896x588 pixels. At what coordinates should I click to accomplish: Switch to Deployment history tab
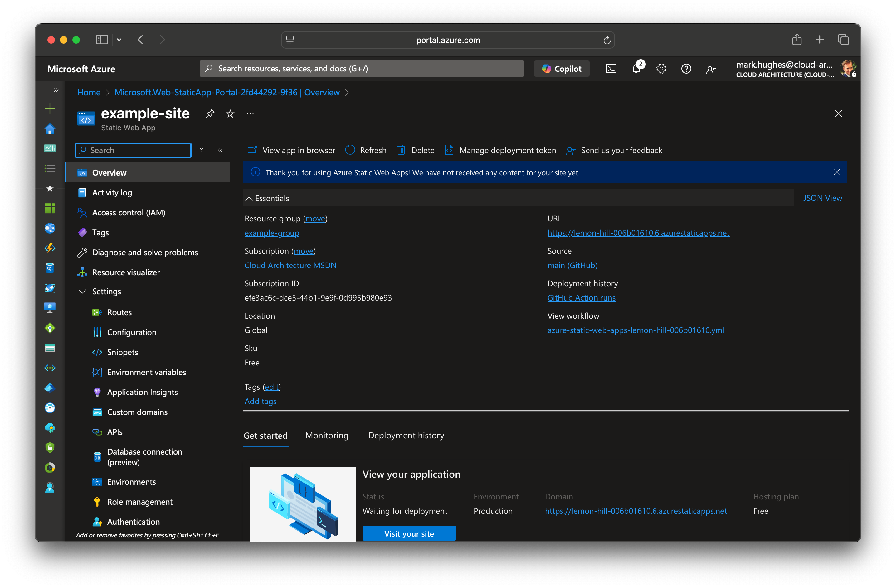click(x=406, y=435)
